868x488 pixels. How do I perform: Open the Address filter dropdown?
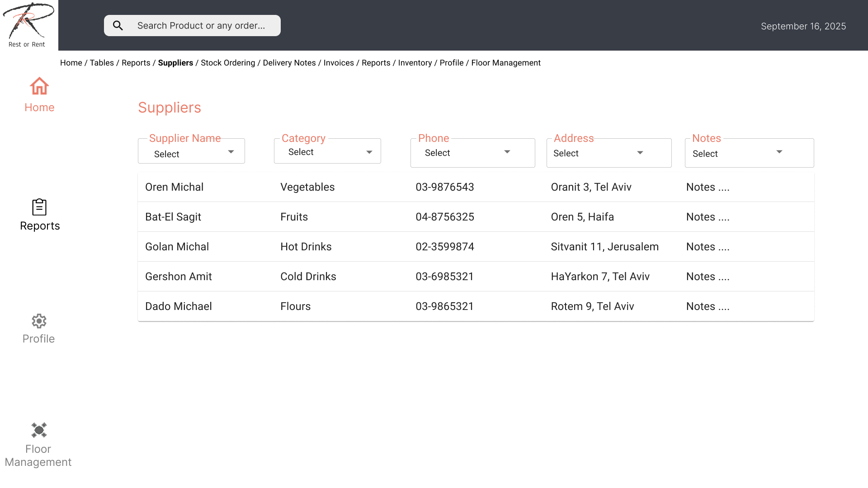click(609, 153)
